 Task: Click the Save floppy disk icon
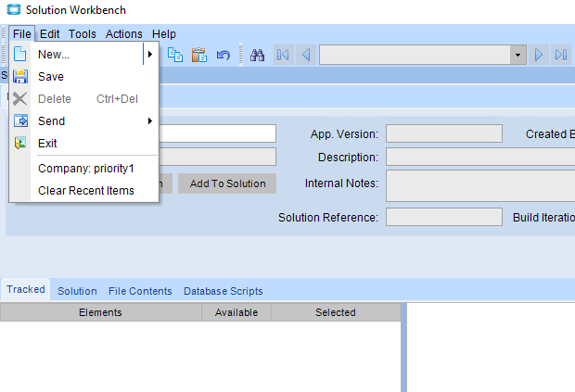(20, 77)
